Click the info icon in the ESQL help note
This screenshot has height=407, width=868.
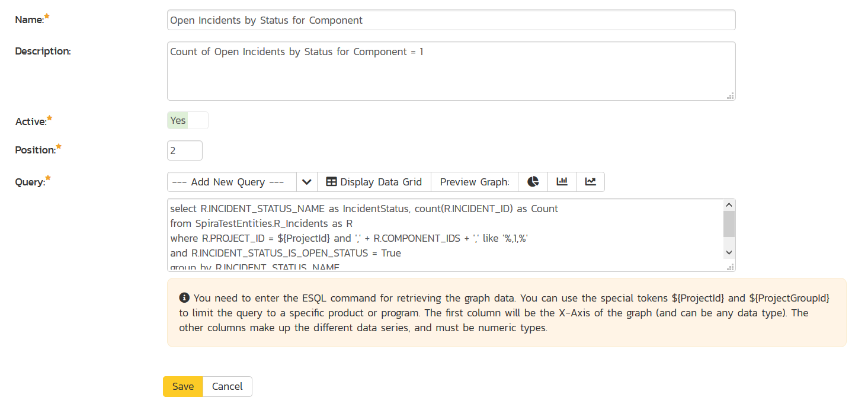point(184,297)
